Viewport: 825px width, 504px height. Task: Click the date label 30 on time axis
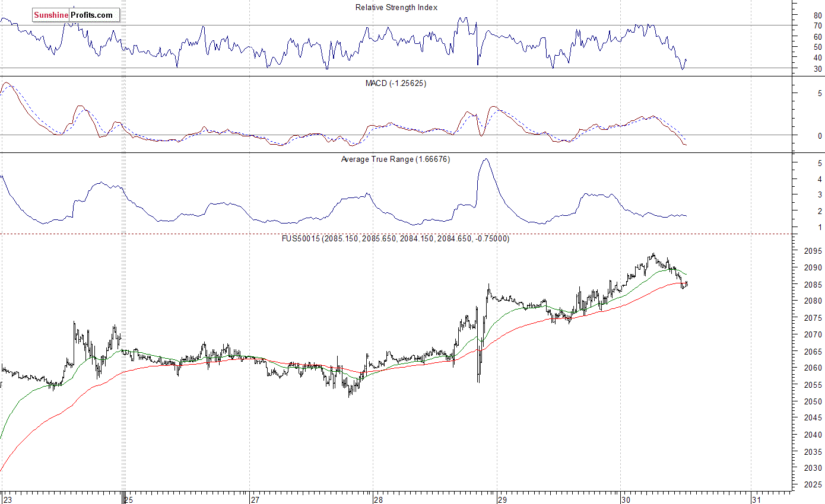[627, 499]
